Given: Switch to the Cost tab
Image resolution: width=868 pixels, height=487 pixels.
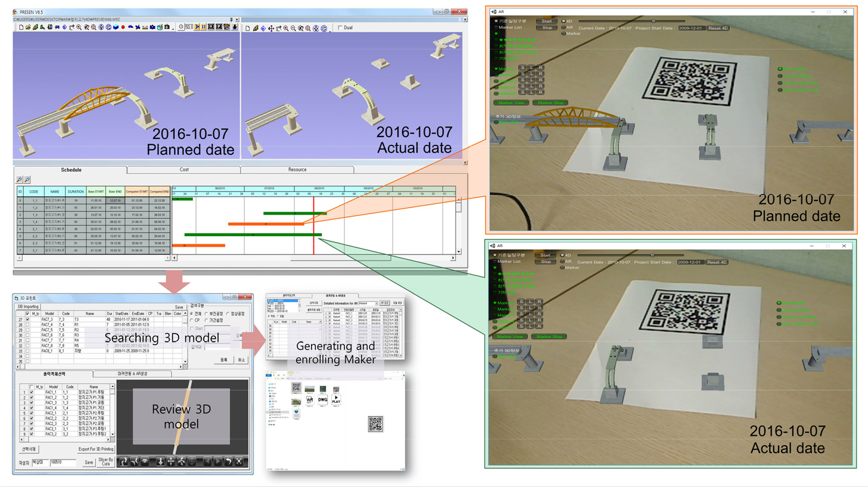Looking at the screenshot, I should click(184, 170).
